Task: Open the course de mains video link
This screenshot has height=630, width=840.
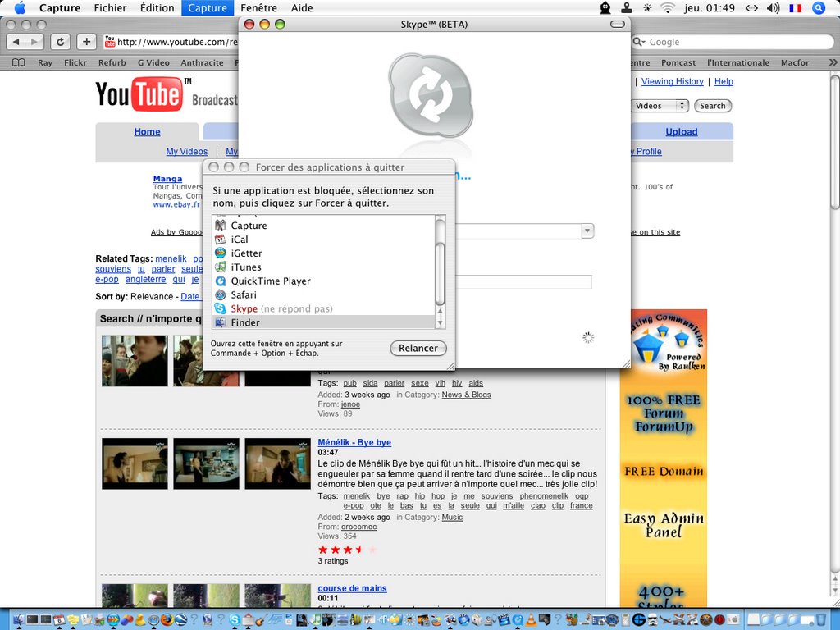Action: point(352,588)
